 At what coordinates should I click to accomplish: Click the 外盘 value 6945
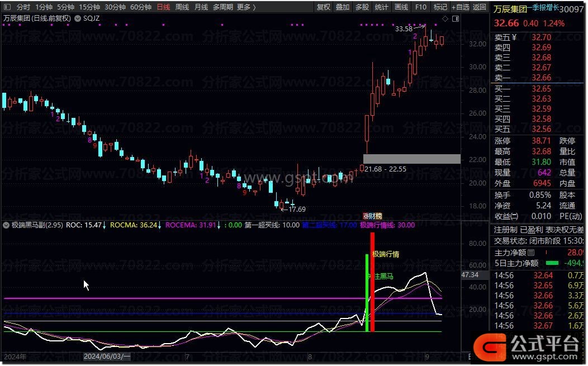tap(542, 183)
